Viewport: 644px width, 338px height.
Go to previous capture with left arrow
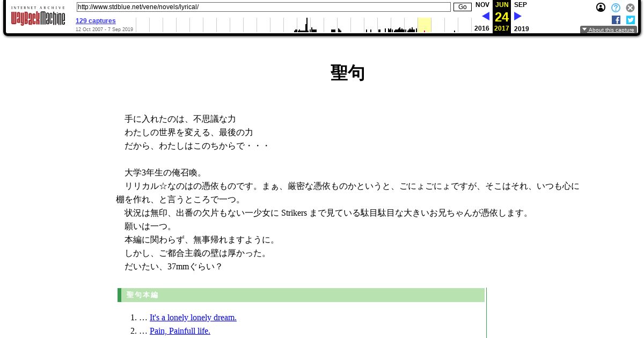click(486, 16)
